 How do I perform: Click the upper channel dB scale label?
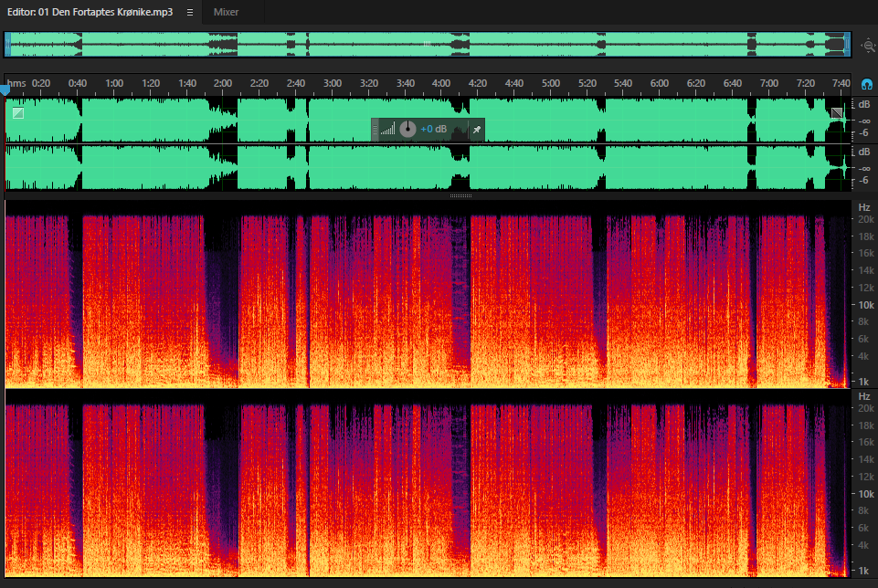[864, 105]
